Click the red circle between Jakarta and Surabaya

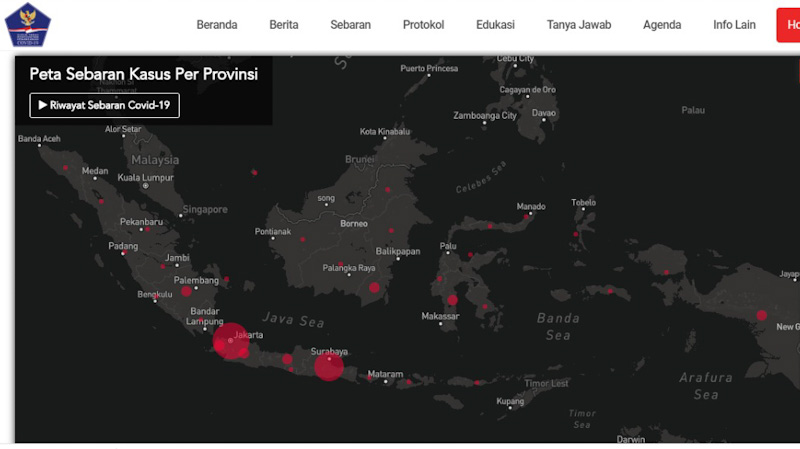(x=287, y=359)
